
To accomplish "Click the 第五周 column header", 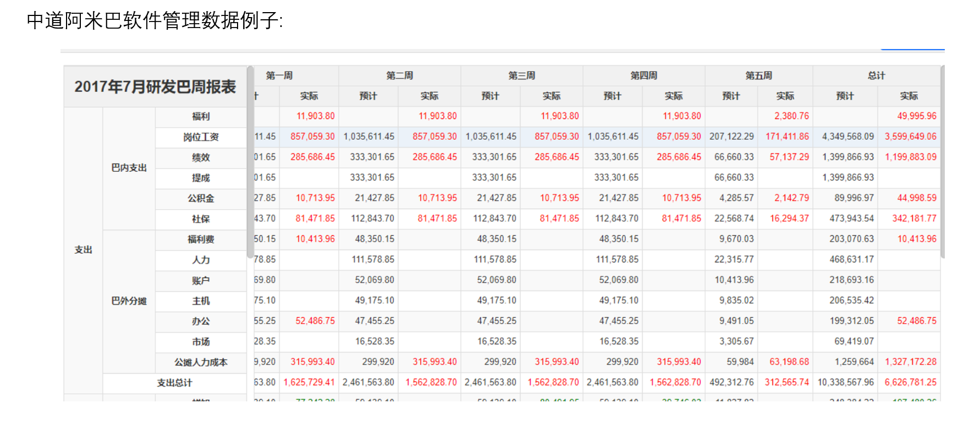I will click(759, 75).
